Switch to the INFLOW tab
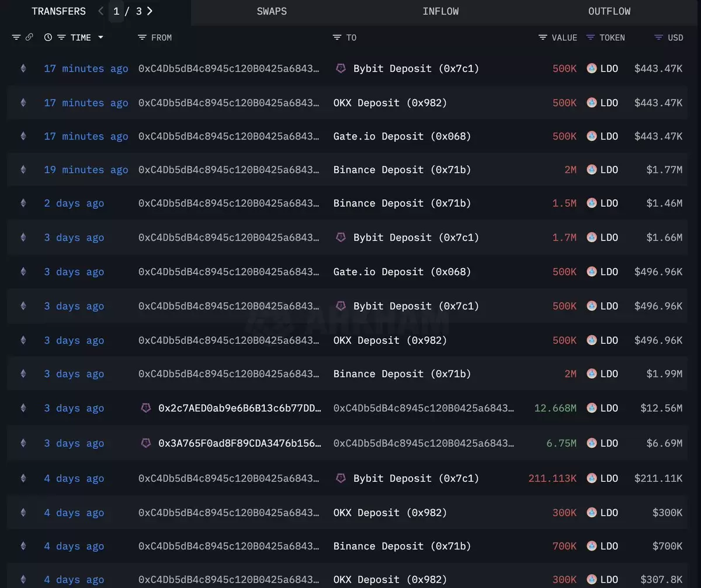 (440, 11)
